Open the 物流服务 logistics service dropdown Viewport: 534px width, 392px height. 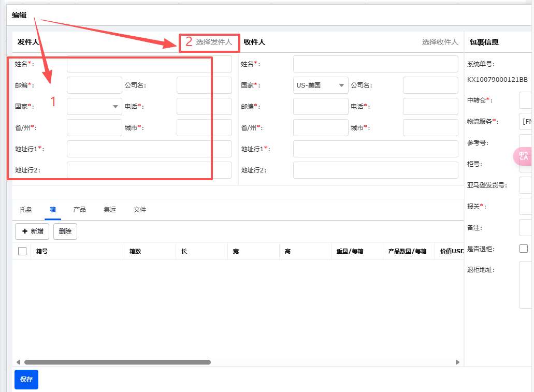point(526,122)
